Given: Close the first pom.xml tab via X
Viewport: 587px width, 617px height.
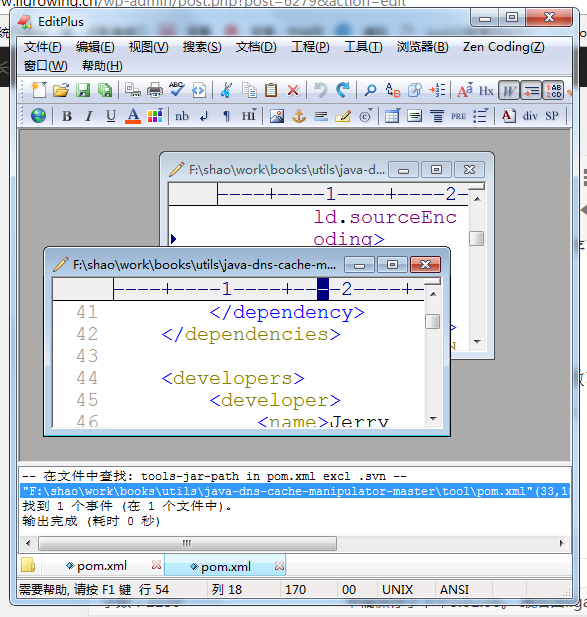Looking at the screenshot, I should [x=156, y=565].
